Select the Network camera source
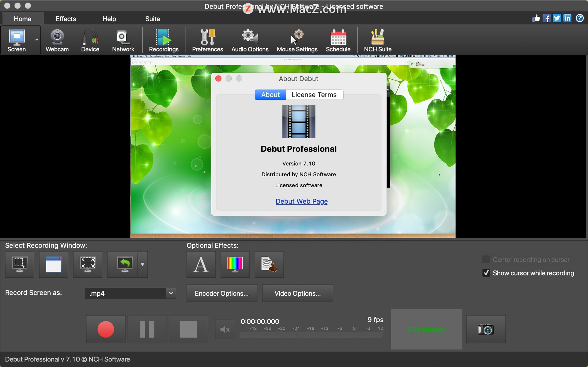588x367 pixels. [123, 40]
